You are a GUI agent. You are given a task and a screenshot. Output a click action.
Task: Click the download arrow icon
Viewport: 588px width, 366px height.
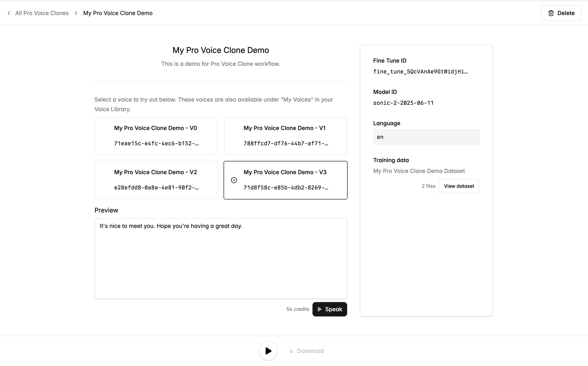[291, 351]
